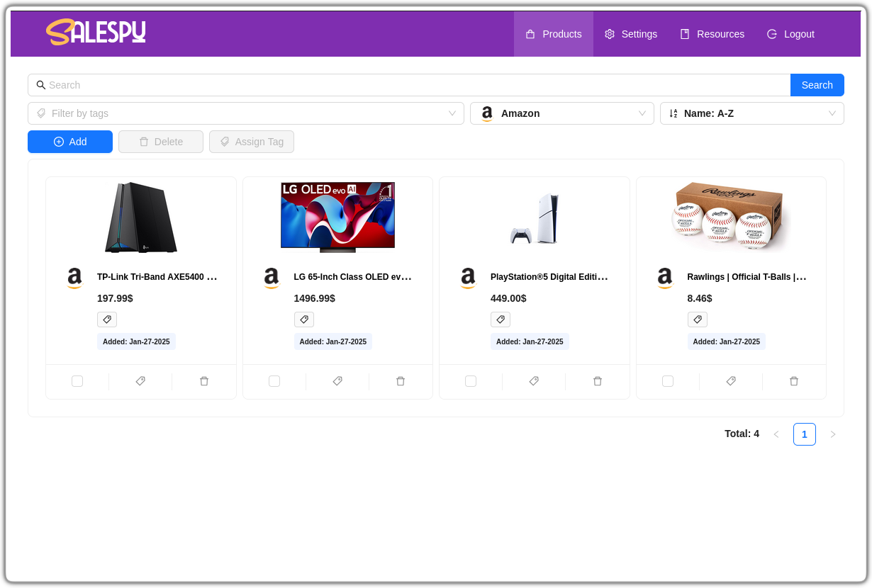Select the TP-Link product checkbox
Viewport: 872px width, 588px height.
click(x=77, y=381)
